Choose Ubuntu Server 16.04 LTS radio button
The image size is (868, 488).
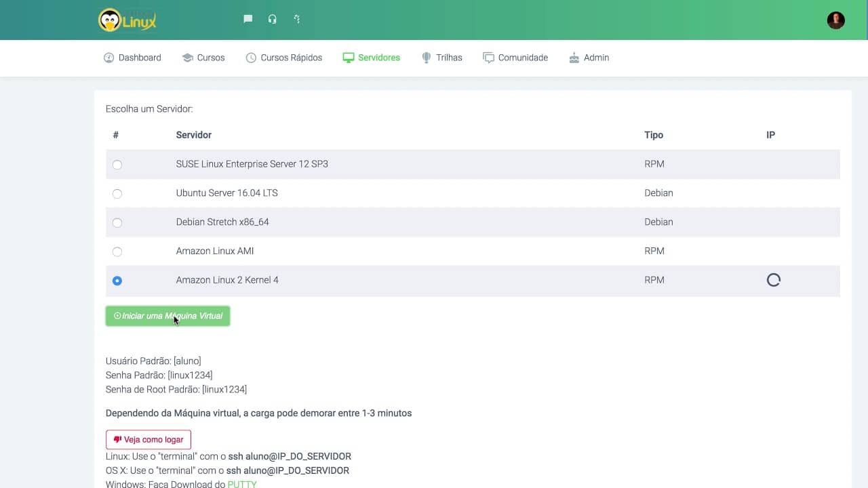tap(117, 194)
